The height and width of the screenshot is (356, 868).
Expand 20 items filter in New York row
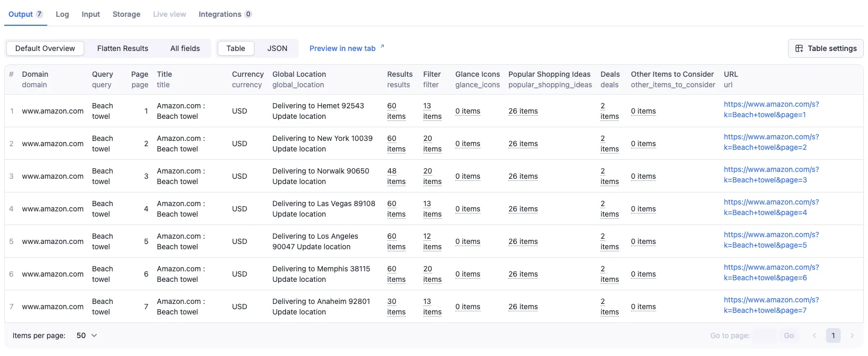pyautogui.click(x=432, y=144)
